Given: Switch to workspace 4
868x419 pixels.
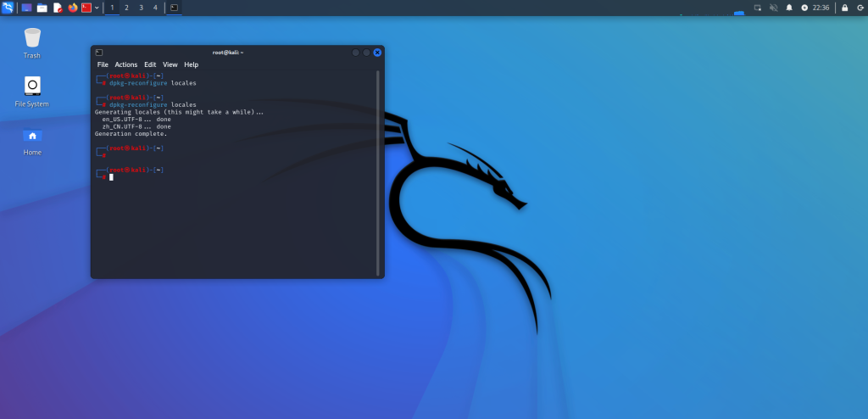Looking at the screenshot, I should (155, 8).
